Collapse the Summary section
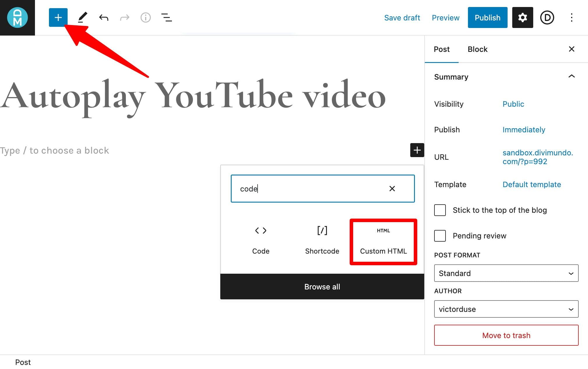Viewport: 588px width, 369px height. (571, 76)
